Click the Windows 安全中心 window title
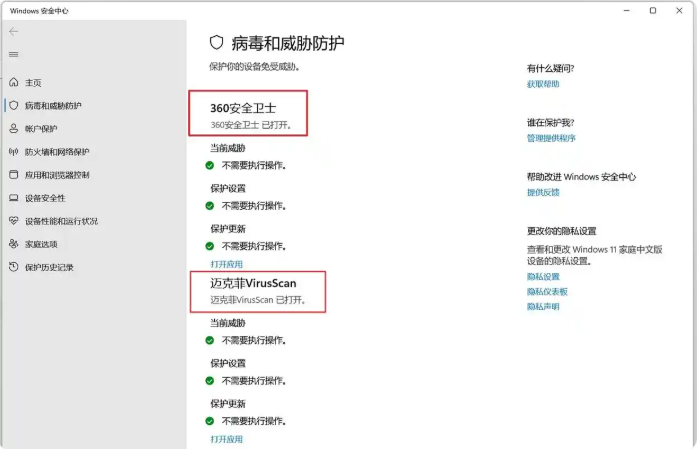Viewport: 697px width, 449px height. click(39, 11)
